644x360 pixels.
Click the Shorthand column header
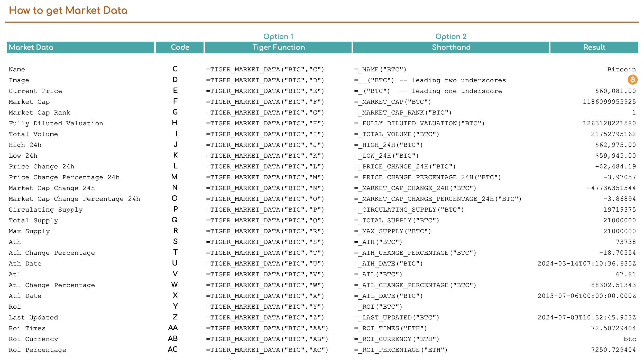(x=451, y=47)
